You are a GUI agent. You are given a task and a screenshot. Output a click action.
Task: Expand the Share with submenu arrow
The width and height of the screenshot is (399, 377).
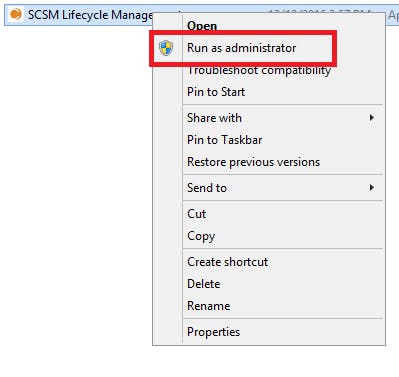[x=371, y=118]
